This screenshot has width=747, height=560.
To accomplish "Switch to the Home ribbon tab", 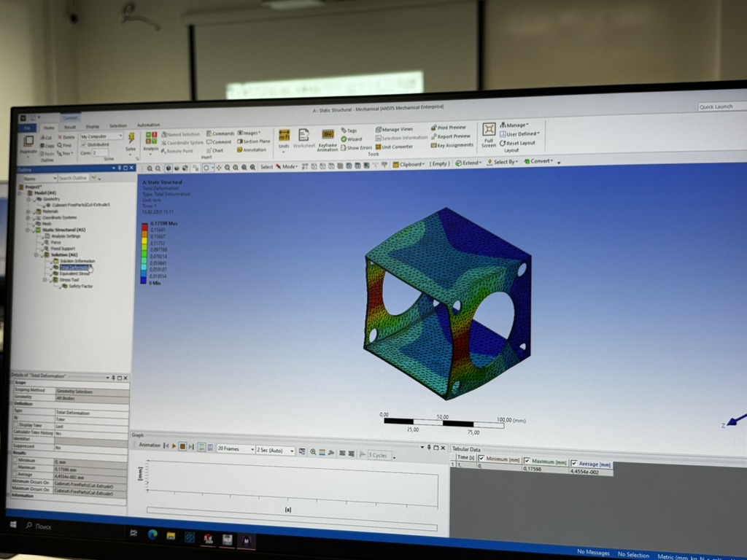I will 49,128.
